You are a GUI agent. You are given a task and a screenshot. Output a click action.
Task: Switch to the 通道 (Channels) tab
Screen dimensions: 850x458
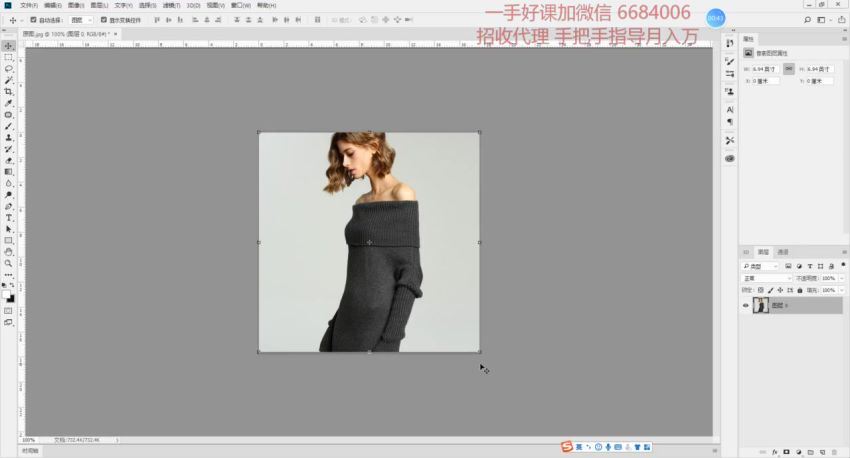783,252
